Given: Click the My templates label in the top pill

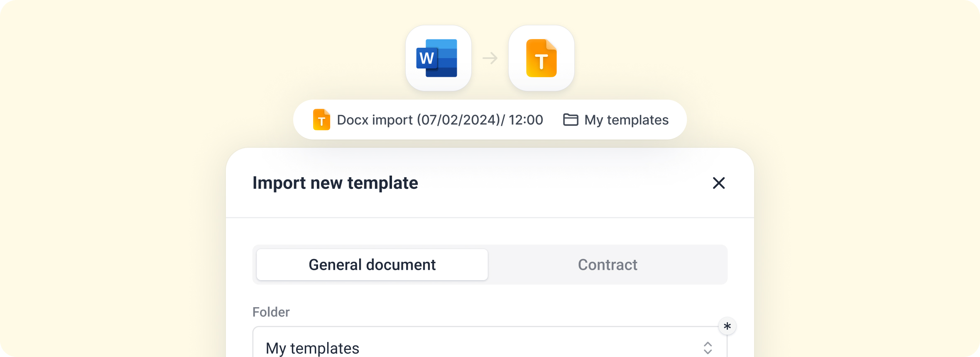Looking at the screenshot, I should tap(626, 120).
